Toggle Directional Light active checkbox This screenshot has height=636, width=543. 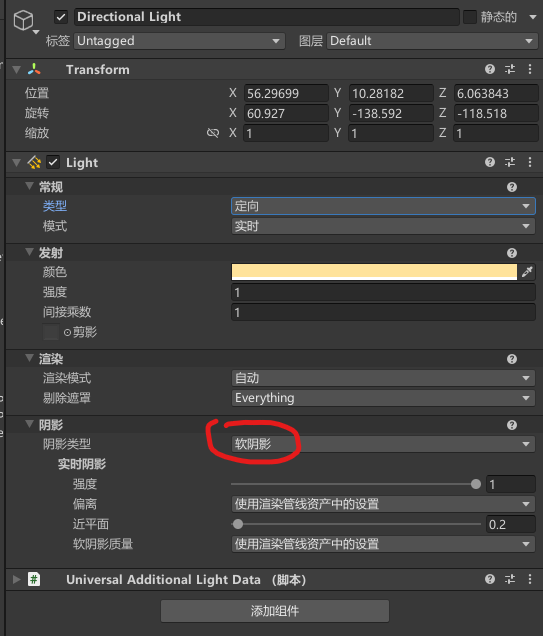tap(61, 17)
